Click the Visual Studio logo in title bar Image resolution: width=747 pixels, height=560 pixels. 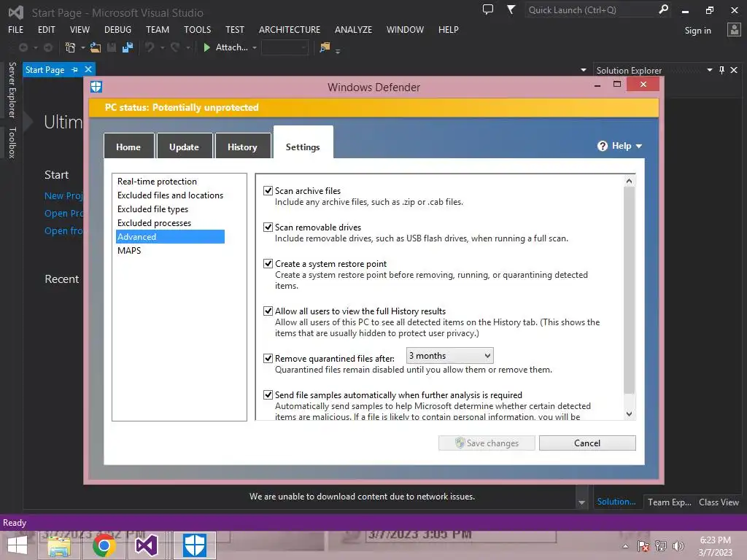point(16,12)
